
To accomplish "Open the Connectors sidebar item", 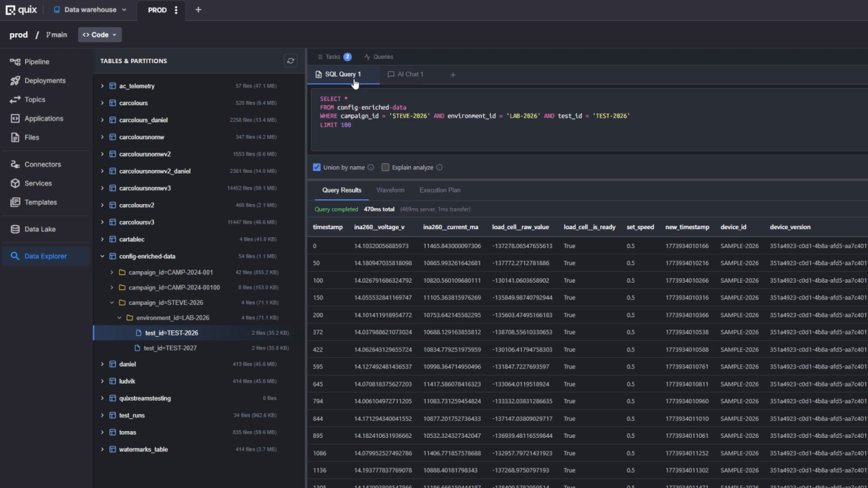I will click(42, 165).
